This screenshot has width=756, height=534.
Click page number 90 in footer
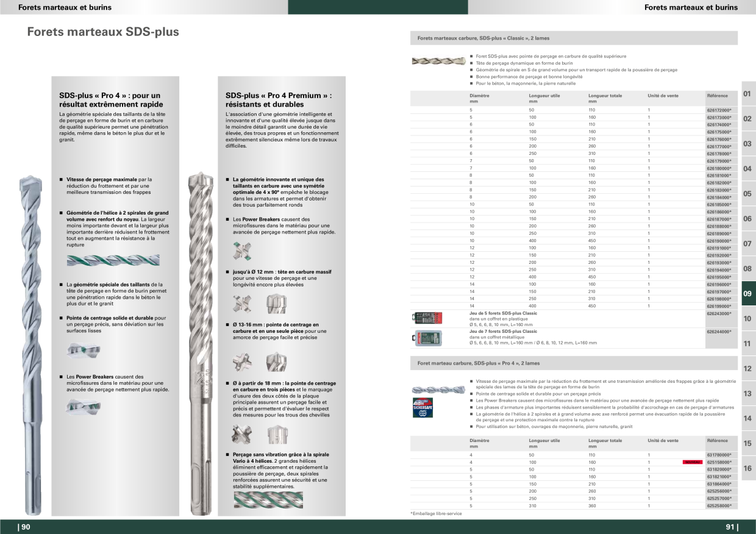[24, 527]
